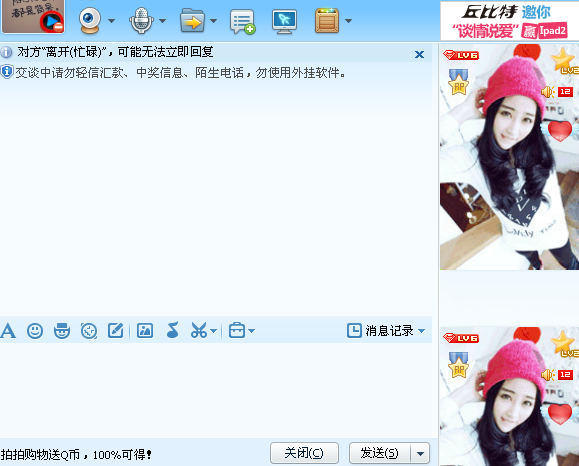Click the LV6 diamond badge on upper show

(461, 55)
